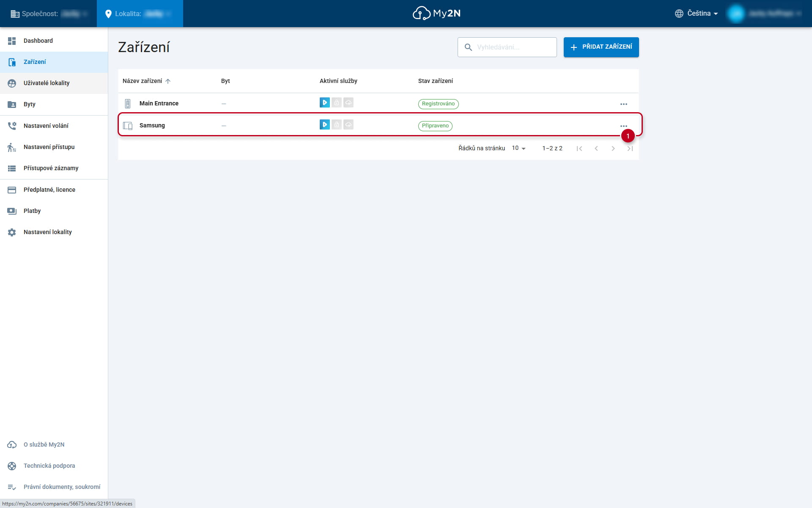812x508 pixels.
Task: Click the My2N cloud logo
Action: point(436,13)
